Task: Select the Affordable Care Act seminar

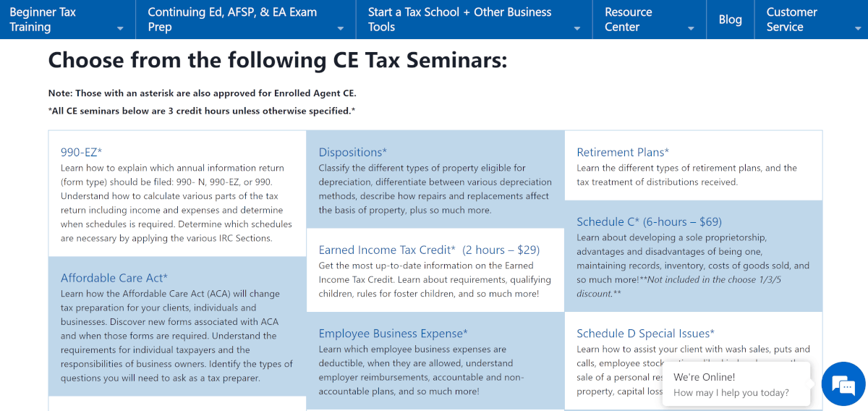Action: tap(114, 278)
